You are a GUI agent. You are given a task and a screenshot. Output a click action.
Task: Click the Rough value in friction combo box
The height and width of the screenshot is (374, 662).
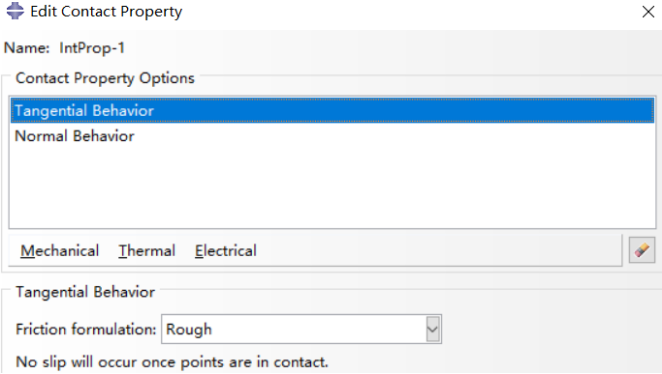(x=189, y=329)
